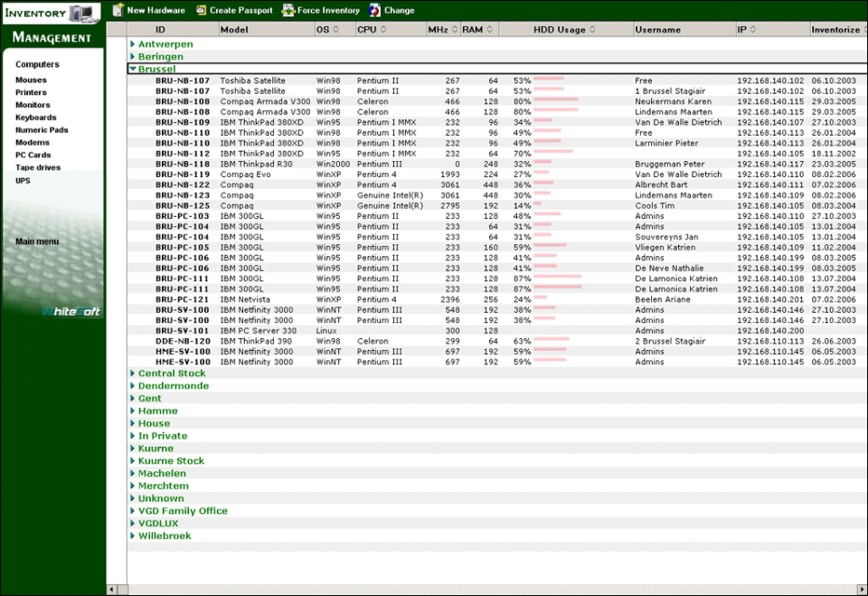Click the Inventory computer logo icon
Viewport: 868px width, 596px height.
pos(83,13)
